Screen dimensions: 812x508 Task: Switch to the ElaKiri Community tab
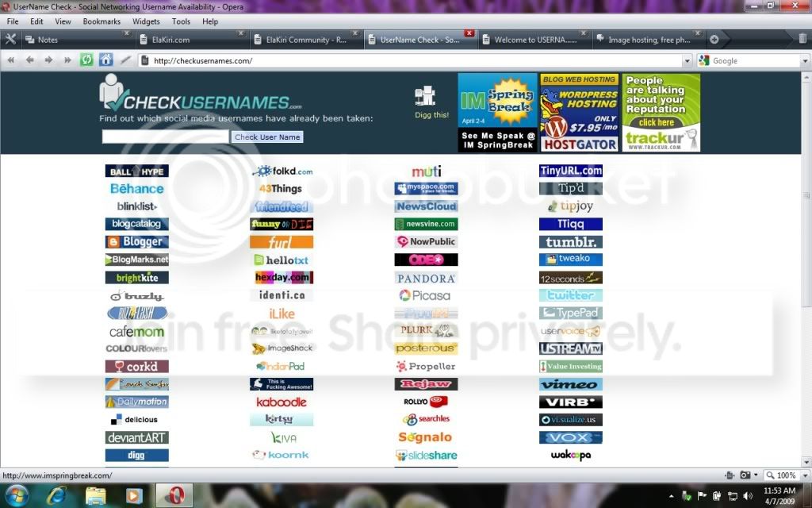[x=306, y=40]
